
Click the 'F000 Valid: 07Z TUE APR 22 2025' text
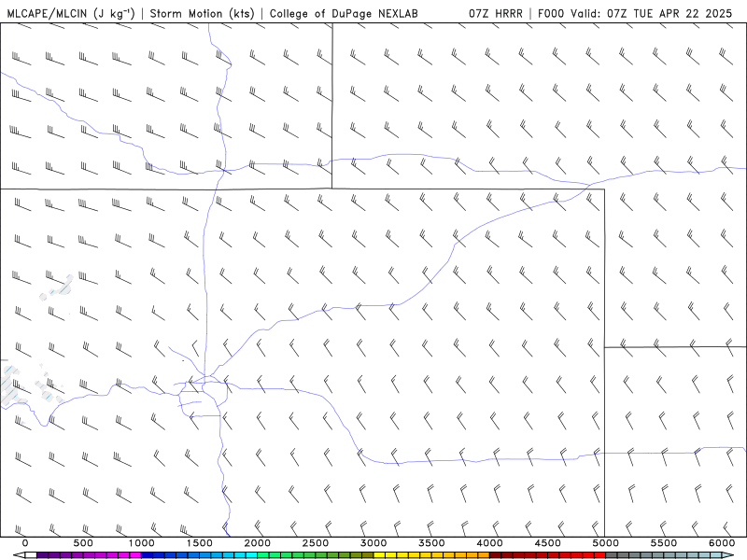click(635, 13)
